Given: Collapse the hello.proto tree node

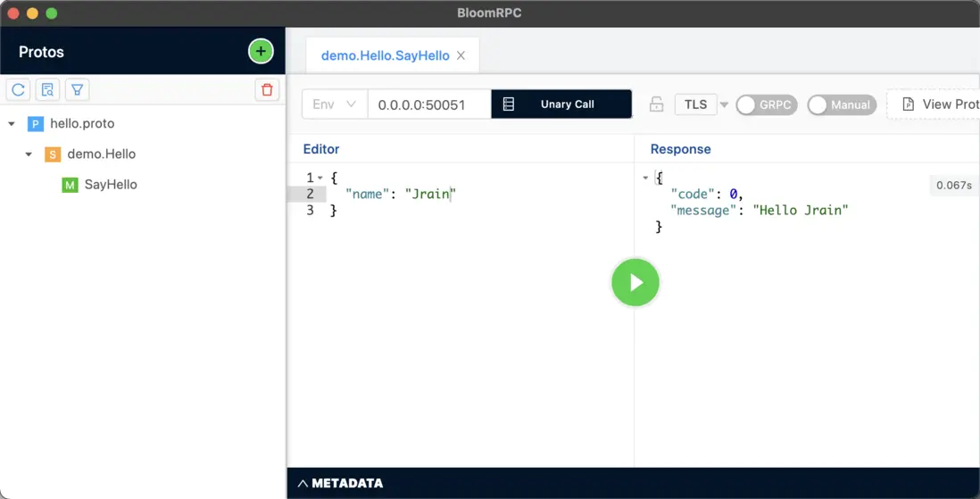Looking at the screenshot, I should (x=12, y=124).
